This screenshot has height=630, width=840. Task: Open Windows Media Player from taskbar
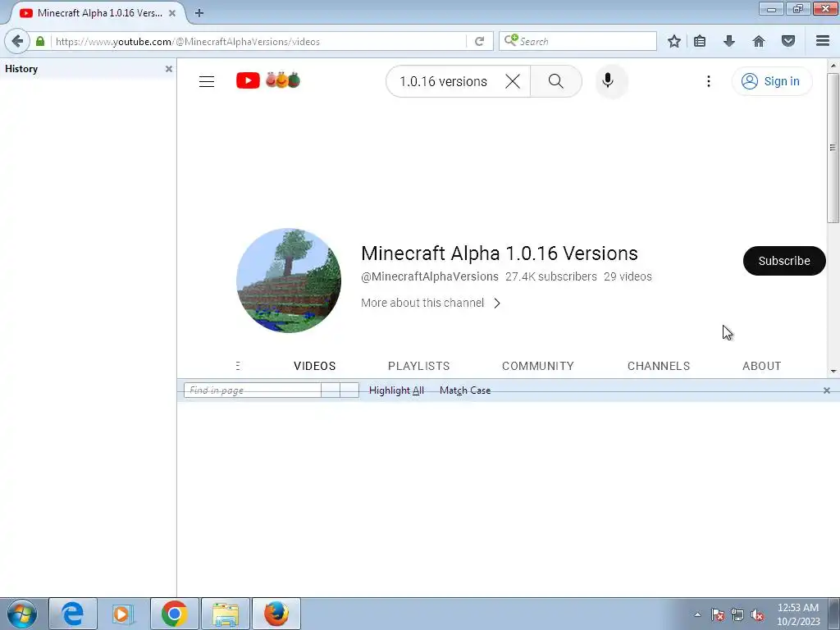pyautogui.click(x=123, y=614)
